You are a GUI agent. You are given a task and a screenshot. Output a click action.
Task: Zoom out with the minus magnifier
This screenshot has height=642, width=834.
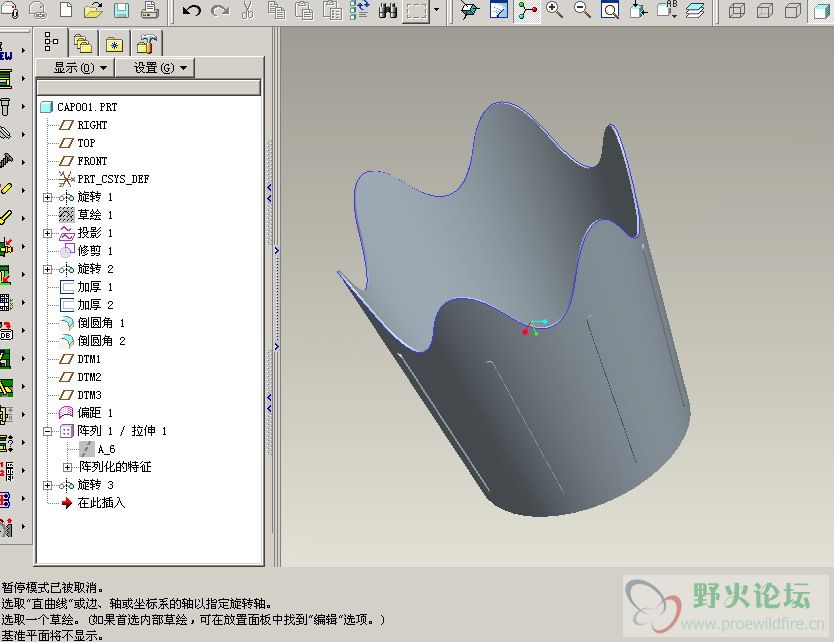[583, 10]
